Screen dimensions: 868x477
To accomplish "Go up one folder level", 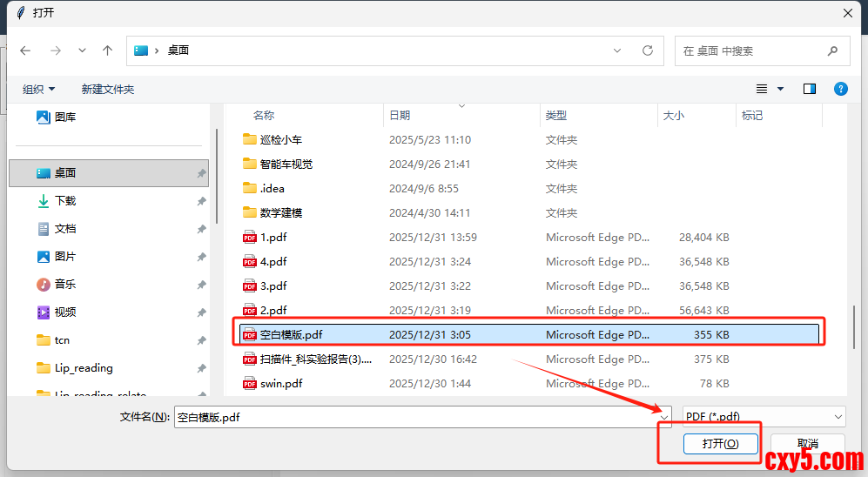I will pos(107,50).
